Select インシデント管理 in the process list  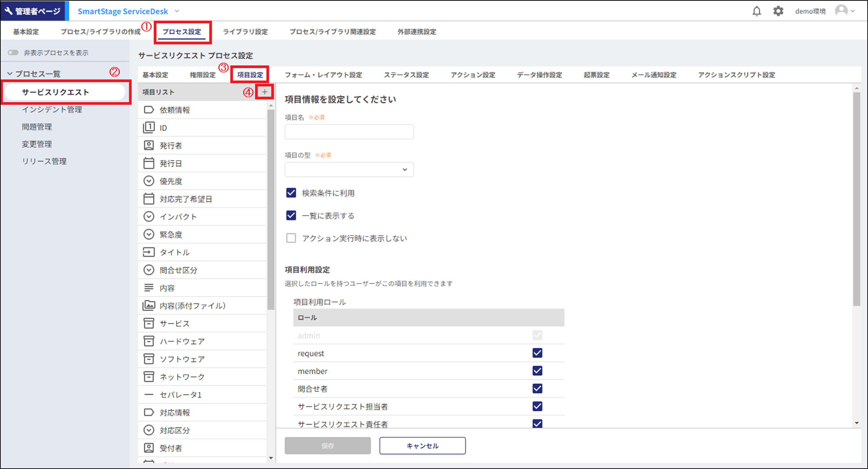point(52,109)
